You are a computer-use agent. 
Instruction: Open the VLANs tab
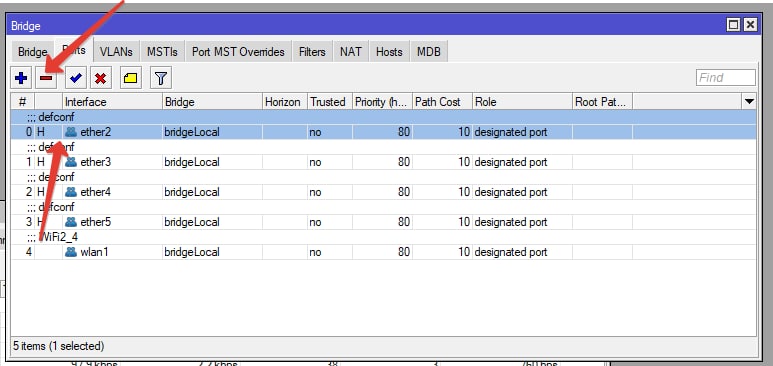(116, 52)
